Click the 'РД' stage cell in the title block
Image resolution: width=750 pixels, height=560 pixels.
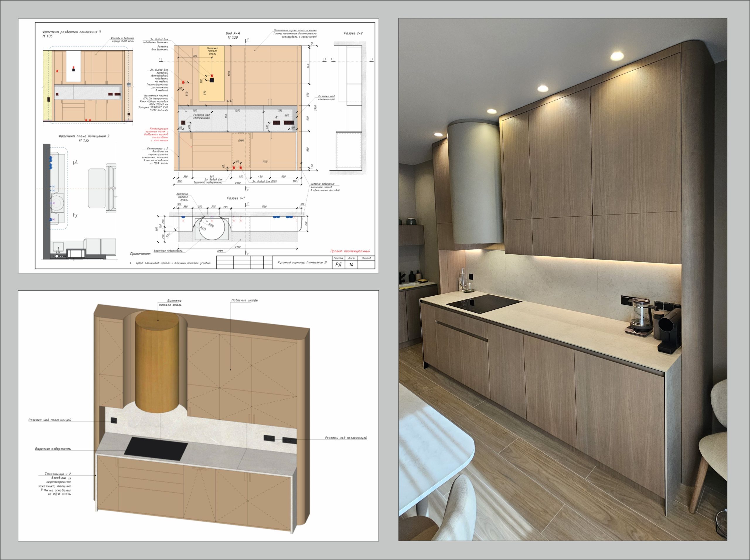338,264
